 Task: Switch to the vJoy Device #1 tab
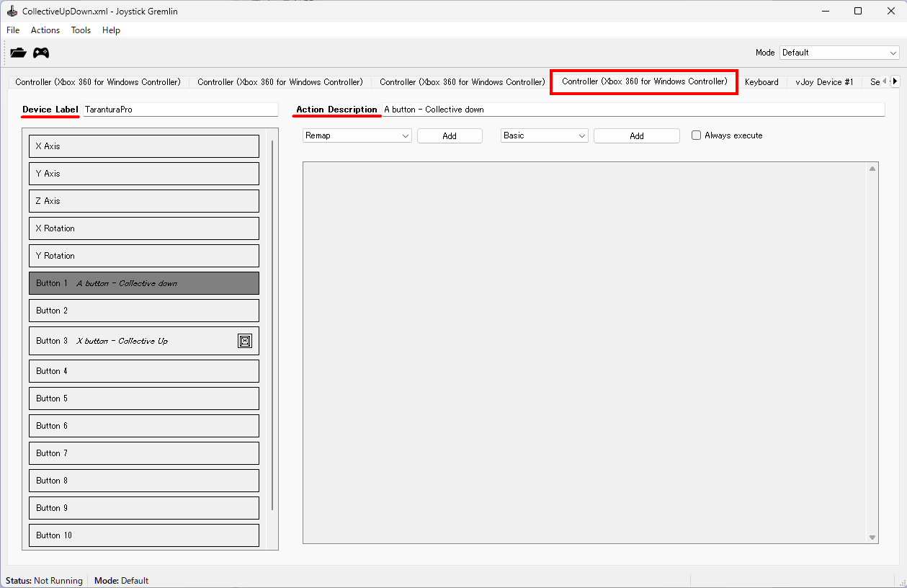tap(824, 82)
